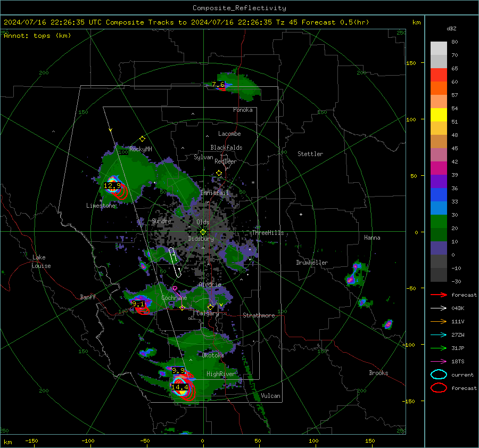
Task: Click the ThreeHills label
Action: (268, 233)
